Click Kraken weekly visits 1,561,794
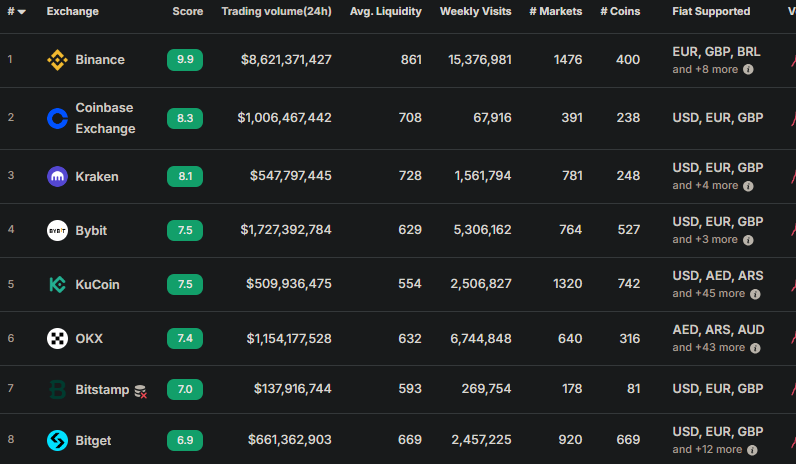This screenshot has width=796, height=464. (483, 176)
